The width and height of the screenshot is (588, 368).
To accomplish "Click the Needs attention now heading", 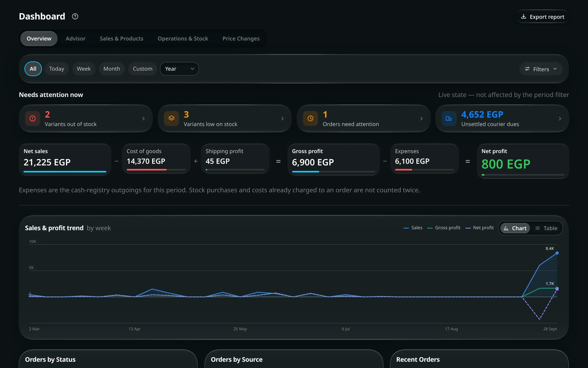I will (51, 95).
